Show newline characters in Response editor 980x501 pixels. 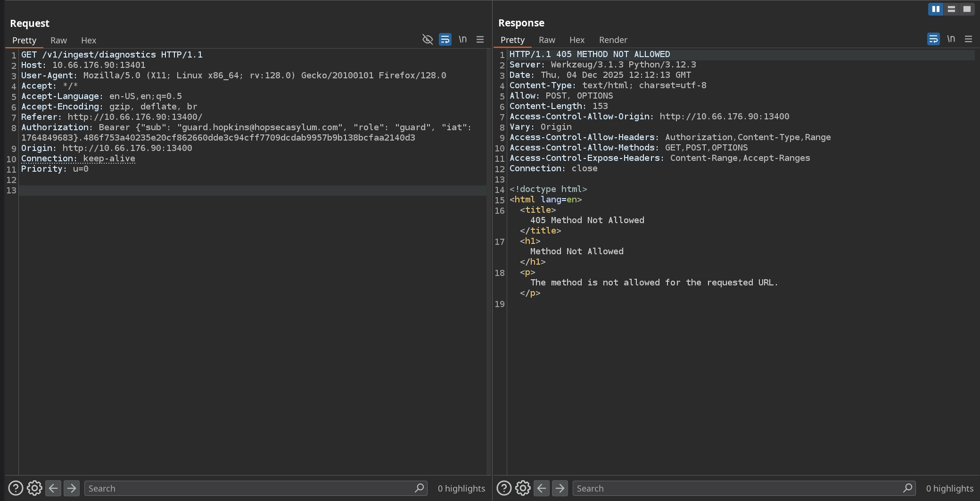[x=951, y=39]
